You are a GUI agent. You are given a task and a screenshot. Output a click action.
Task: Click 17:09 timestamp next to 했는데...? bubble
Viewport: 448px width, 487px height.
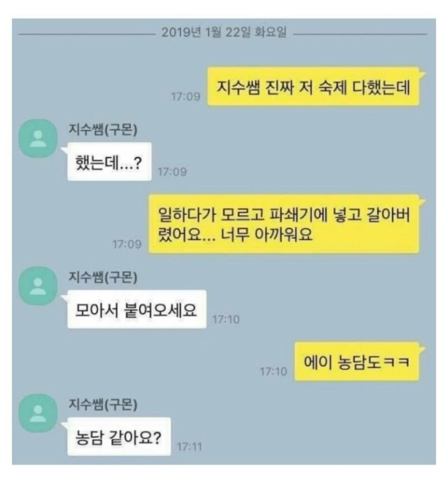(x=172, y=172)
